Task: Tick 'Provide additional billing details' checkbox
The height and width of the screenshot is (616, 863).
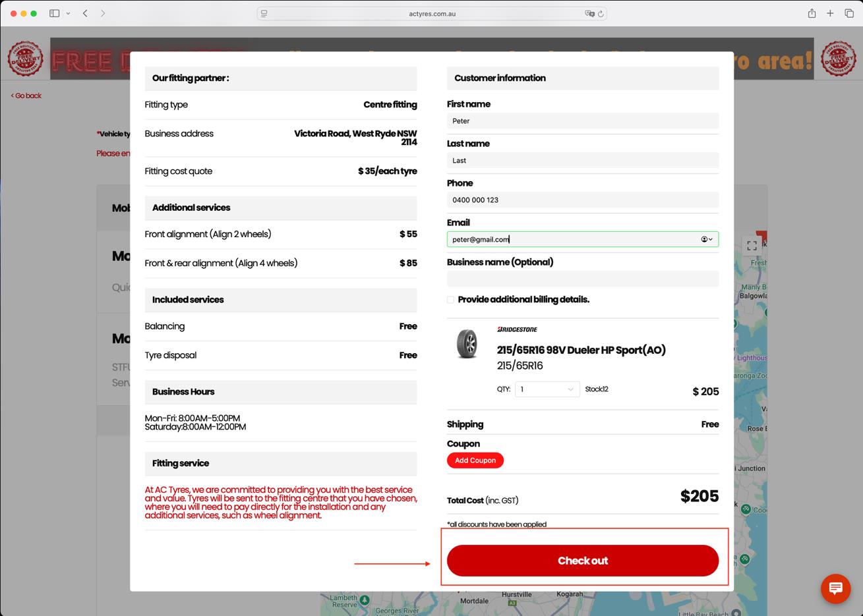Action: pos(451,300)
